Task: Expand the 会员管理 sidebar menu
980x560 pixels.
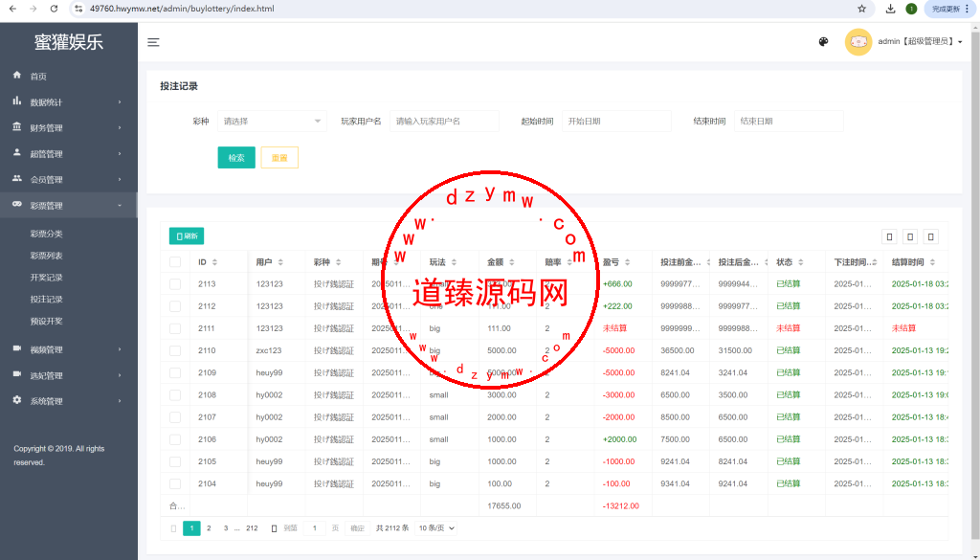Action: coord(69,179)
